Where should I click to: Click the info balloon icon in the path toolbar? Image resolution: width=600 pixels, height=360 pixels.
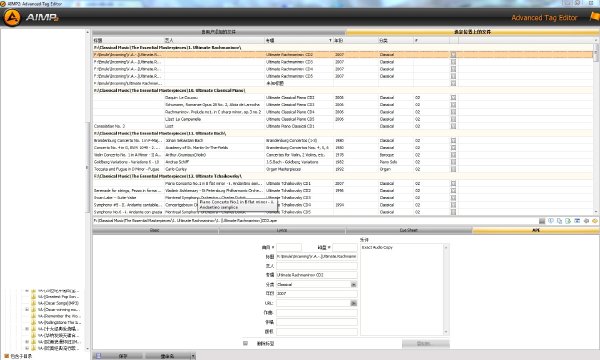551,221
